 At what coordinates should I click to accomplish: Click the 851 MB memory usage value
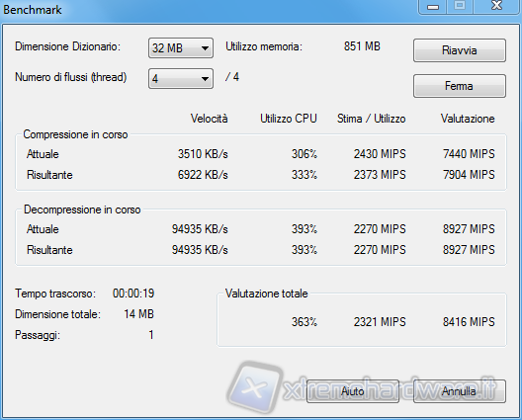pos(362,46)
